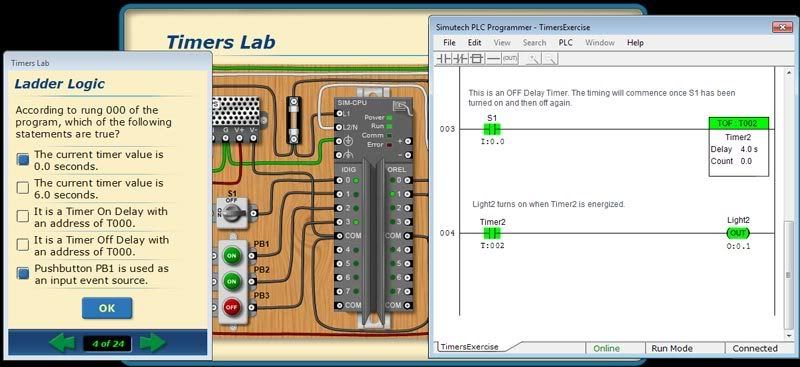Click the zoom out magnifier icon
This screenshot has height=367, width=800.
click(x=551, y=59)
